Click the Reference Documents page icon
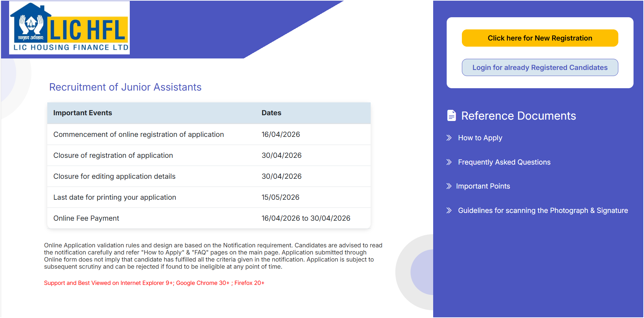The image size is (644, 318). click(452, 116)
